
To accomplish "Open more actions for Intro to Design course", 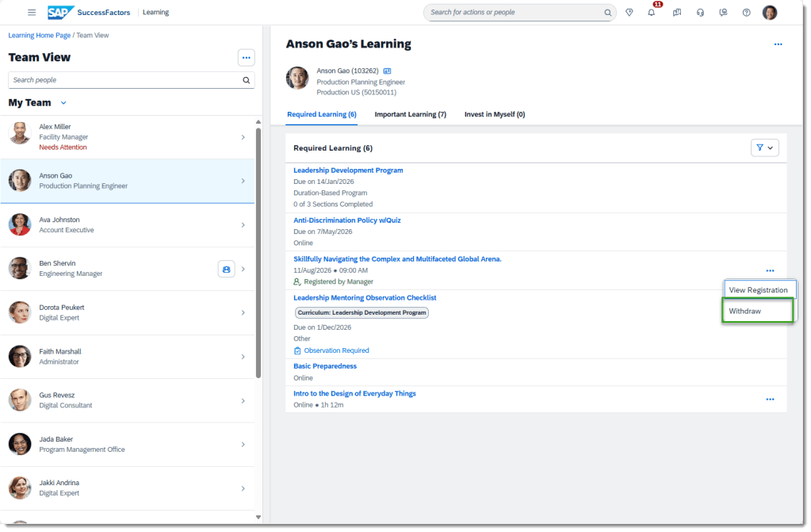I will [x=770, y=400].
